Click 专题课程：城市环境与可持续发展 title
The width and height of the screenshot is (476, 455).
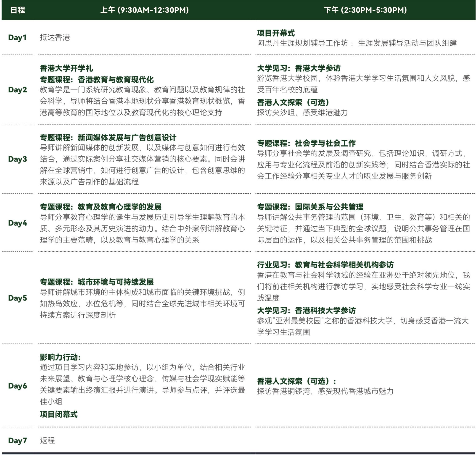point(97,282)
